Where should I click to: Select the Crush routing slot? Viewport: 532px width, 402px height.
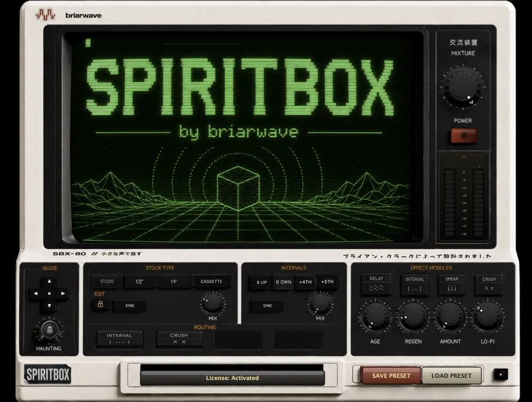tap(179, 339)
